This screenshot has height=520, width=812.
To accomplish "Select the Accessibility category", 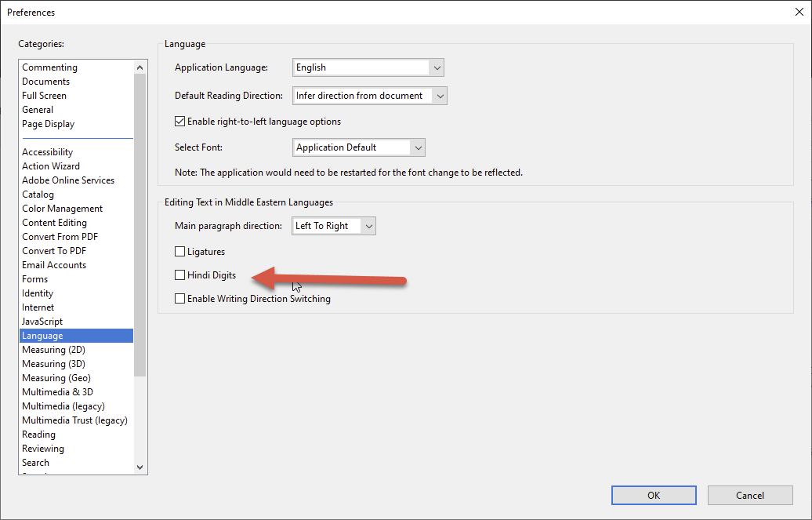I will (x=48, y=152).
